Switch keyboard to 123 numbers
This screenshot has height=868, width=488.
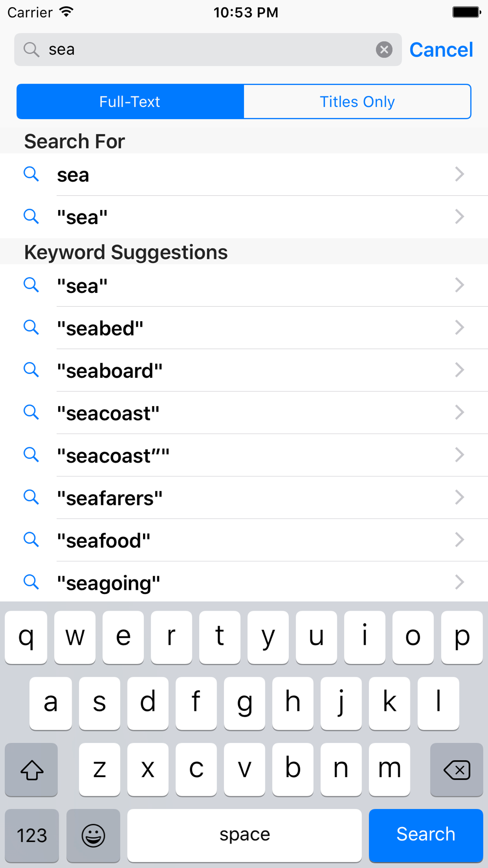pos(32,835)
